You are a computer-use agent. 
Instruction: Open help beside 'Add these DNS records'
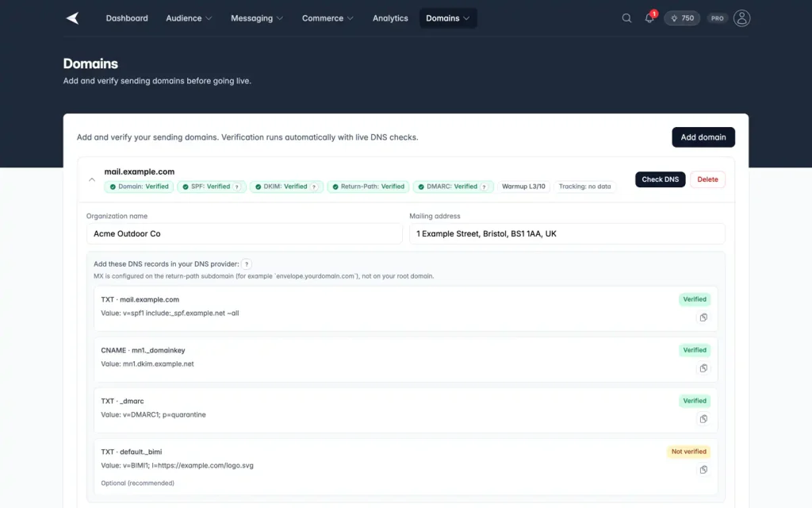(x=247, y=264)
